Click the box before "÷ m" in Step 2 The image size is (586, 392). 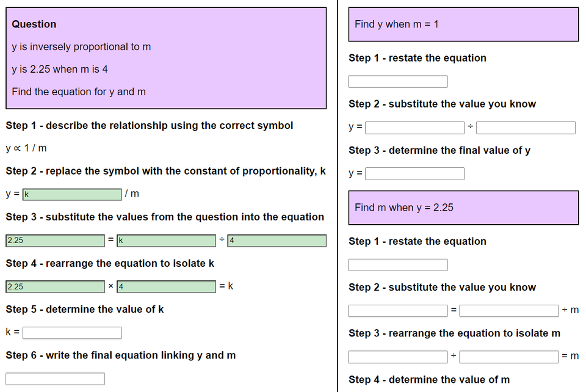point(508,310)
